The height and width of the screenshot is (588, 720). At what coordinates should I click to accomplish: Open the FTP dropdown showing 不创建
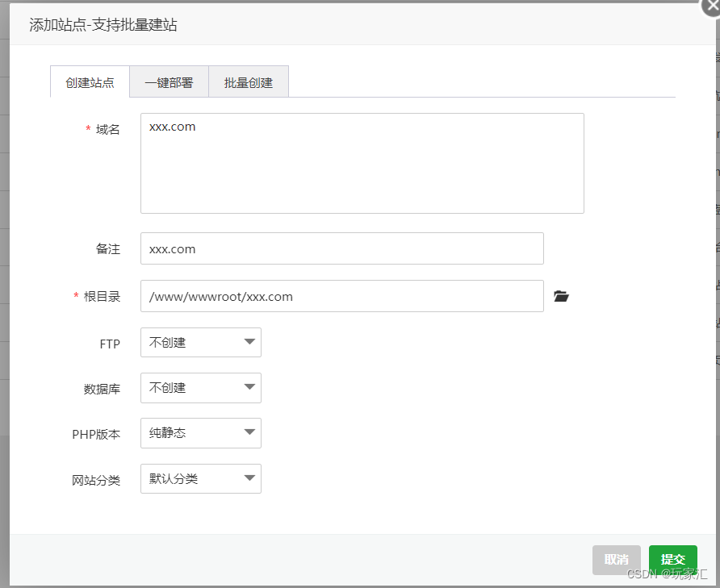pyautogui.click(x=201, y=343)
